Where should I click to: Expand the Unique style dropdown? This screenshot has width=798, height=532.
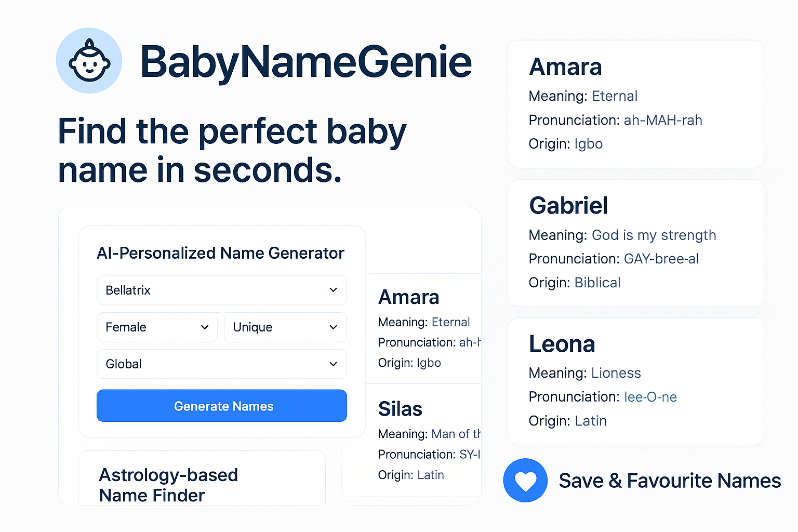pyautogui.click(x=285, y=327)
